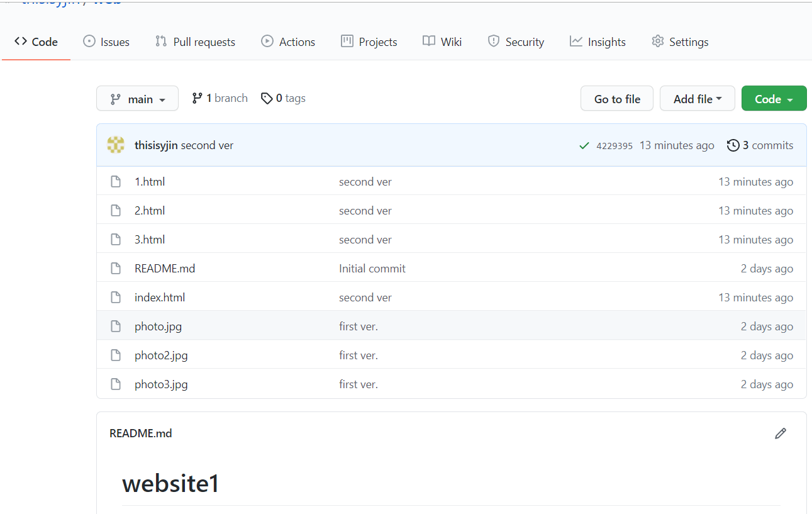Open 'first ver.' commit for photo.jpg
Screen dimensions: 812x514
click(359, 327)
